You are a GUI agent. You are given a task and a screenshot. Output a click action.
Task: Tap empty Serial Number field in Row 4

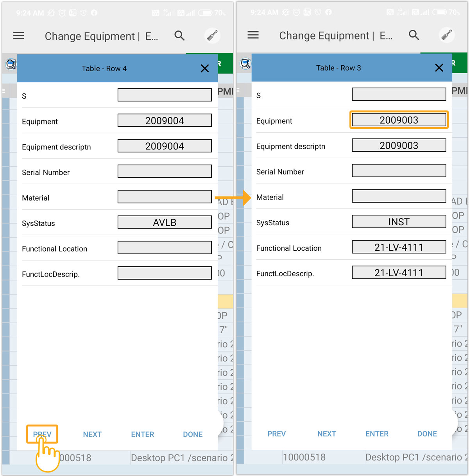click(165, 171)
